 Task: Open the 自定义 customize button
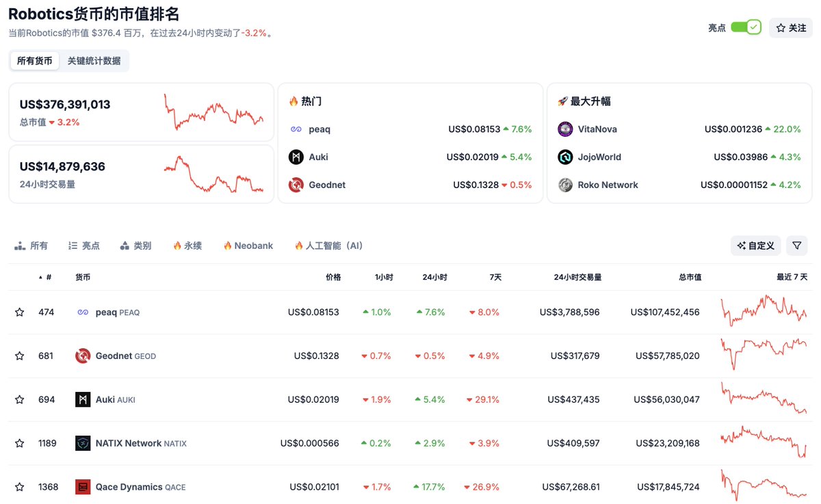point(755,246)
